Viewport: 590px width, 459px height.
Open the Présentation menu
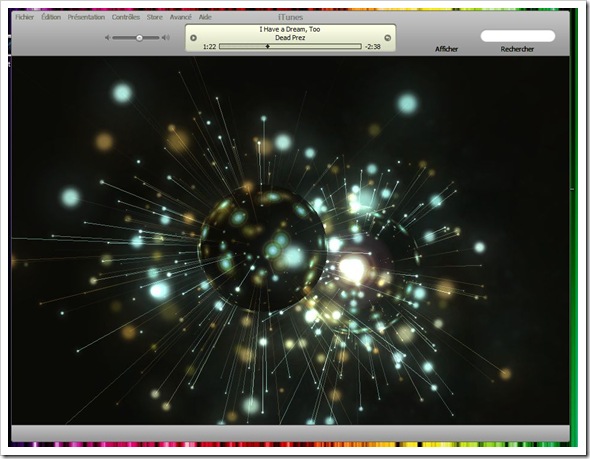click(x=86, y=17)
